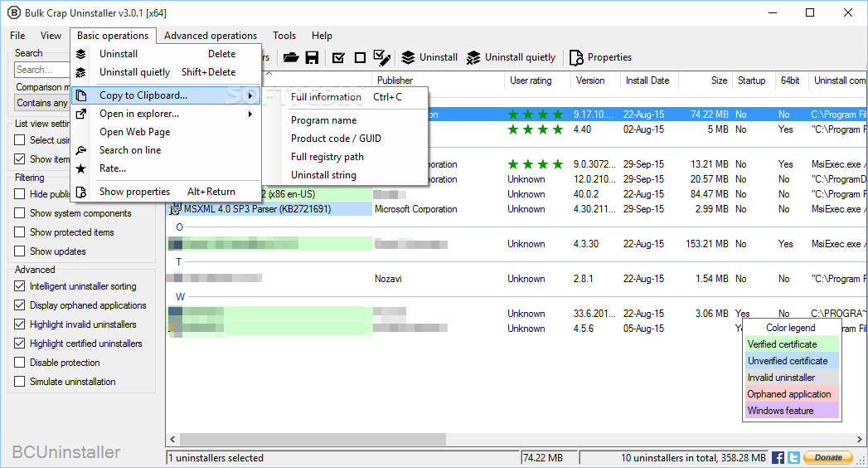The width and height of the screenshot is (868, 468).
Task: Open the Twitter icon in status bar
Action: coord(793,457)
